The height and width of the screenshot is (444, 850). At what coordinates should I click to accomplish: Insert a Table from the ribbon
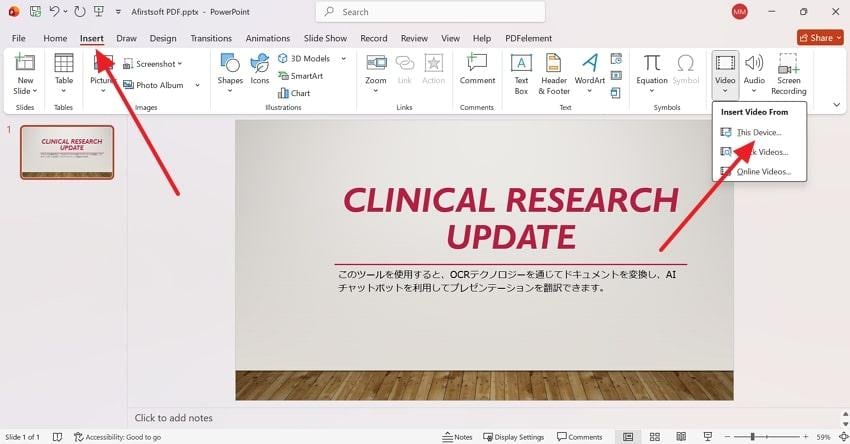[x=63, y=74]
